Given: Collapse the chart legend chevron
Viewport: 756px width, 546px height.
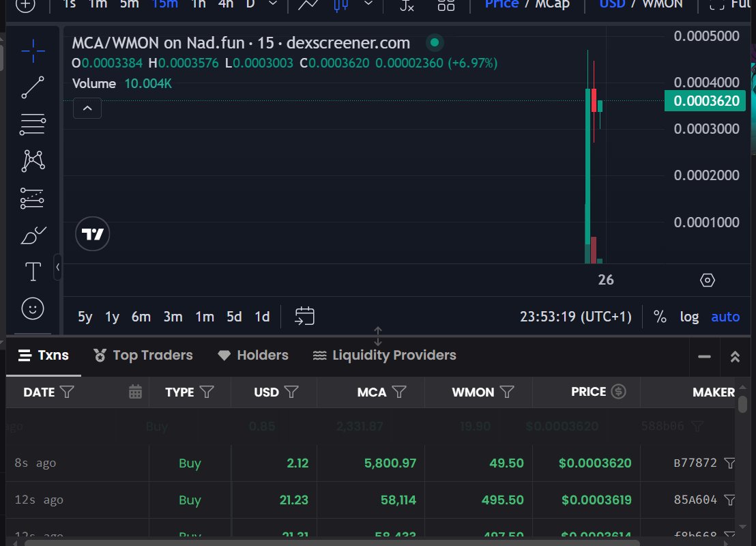Looking at the screenshot, I should pyautogui.click(x=87, y=108).
